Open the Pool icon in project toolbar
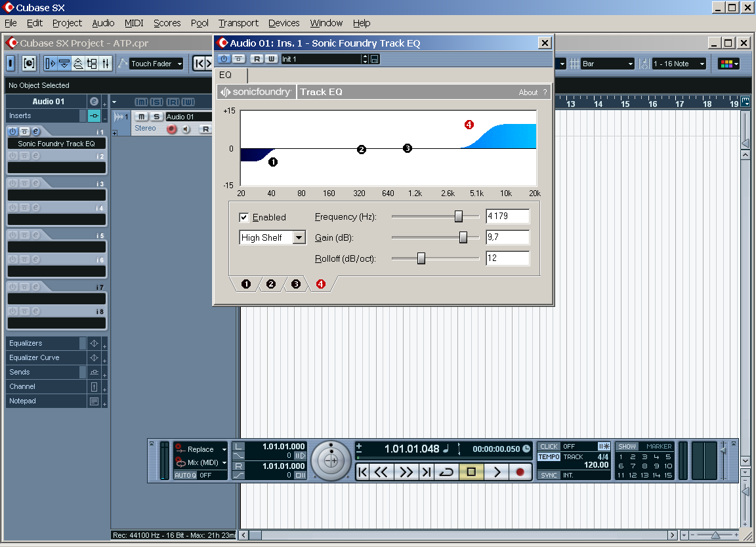 point(92,63)
